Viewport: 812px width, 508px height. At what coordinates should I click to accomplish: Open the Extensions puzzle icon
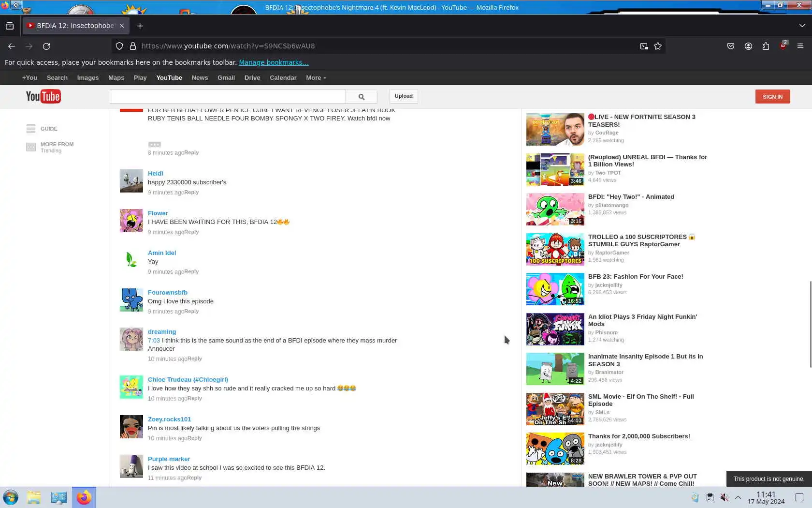tap(766, 46)
